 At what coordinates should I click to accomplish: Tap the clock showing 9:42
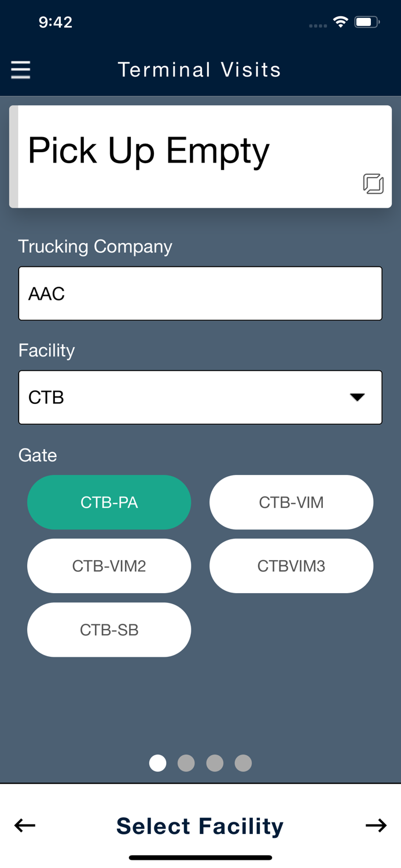pyautogui.click(x=56, y=21)
